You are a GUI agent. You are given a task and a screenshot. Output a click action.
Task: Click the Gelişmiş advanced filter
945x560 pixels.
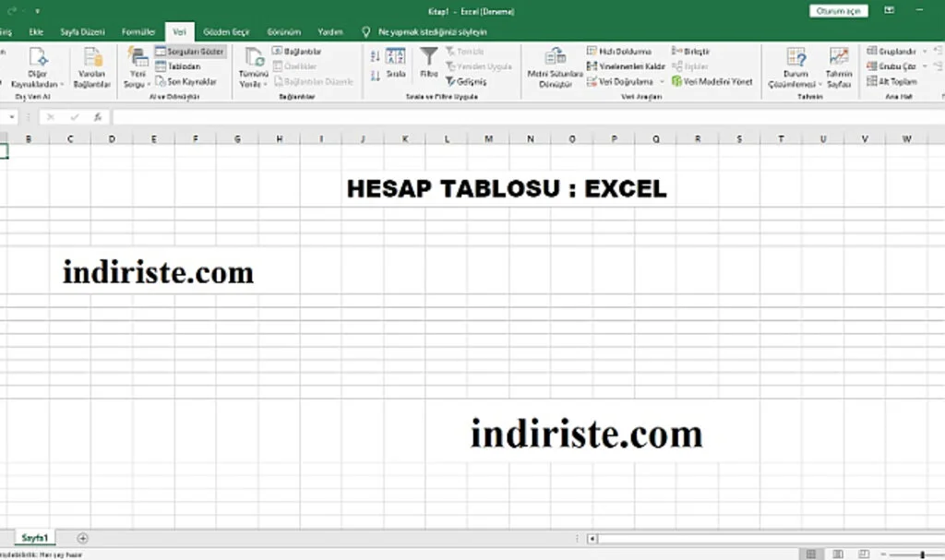point(466,81)
